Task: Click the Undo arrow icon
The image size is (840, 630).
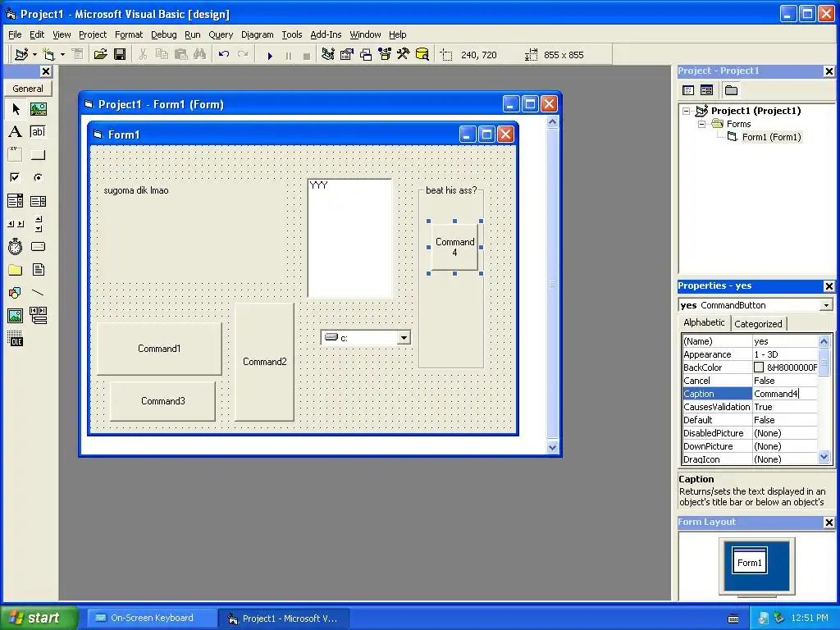Action: click(x=224, y=55)
